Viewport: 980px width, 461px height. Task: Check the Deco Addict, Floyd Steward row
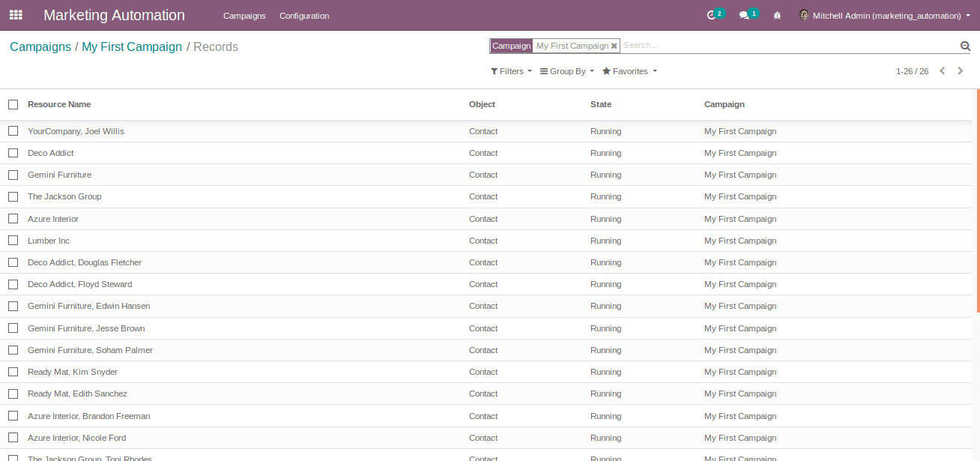click(x=13, y=284)
